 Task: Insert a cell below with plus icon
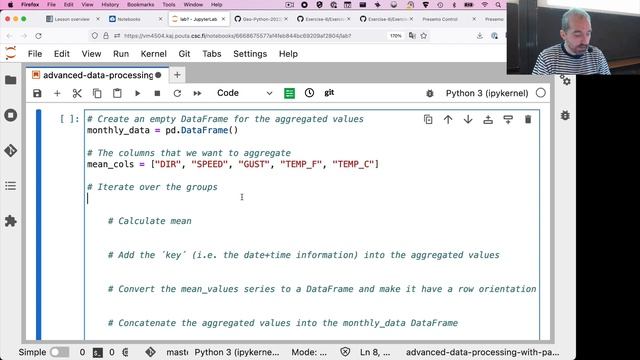(x=57, y=93)
